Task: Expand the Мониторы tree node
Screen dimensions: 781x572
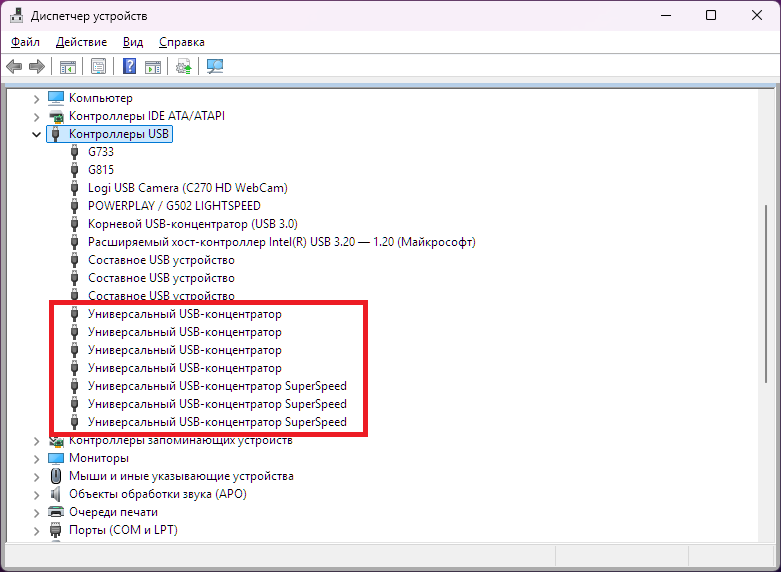Action: (x=37, y=458)
